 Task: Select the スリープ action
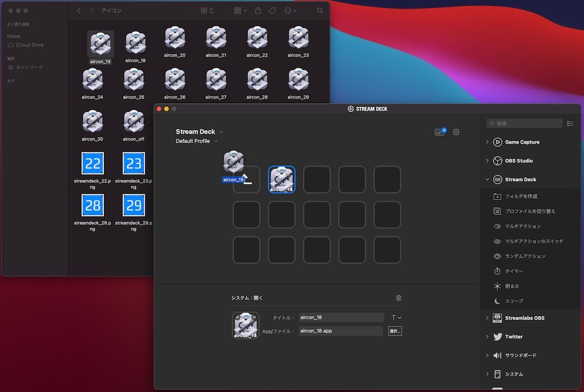click(x=514, y=301)
